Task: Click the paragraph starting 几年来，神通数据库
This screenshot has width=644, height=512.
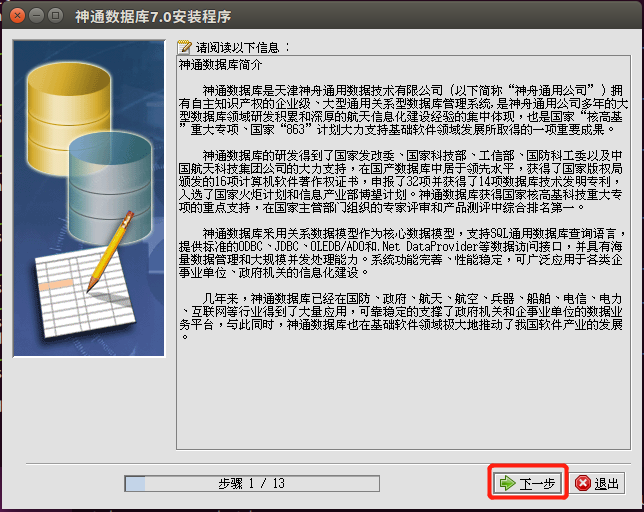Action: point(401,317)
